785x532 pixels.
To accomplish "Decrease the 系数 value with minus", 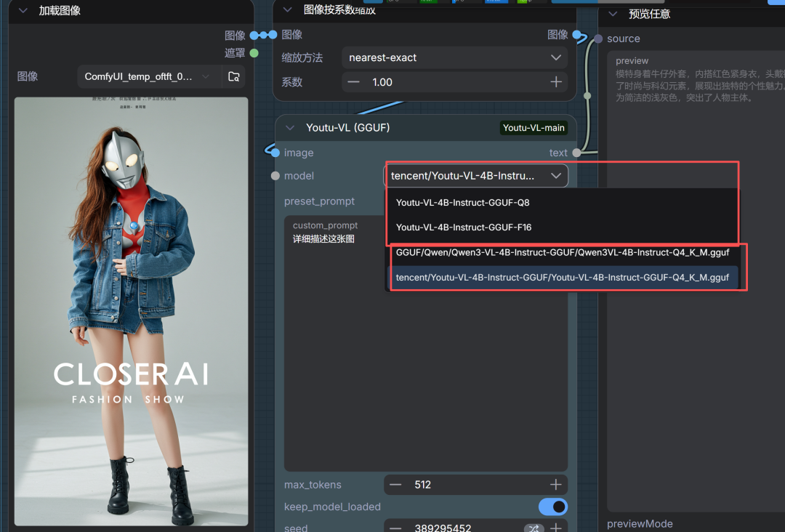I will point(353,82).
